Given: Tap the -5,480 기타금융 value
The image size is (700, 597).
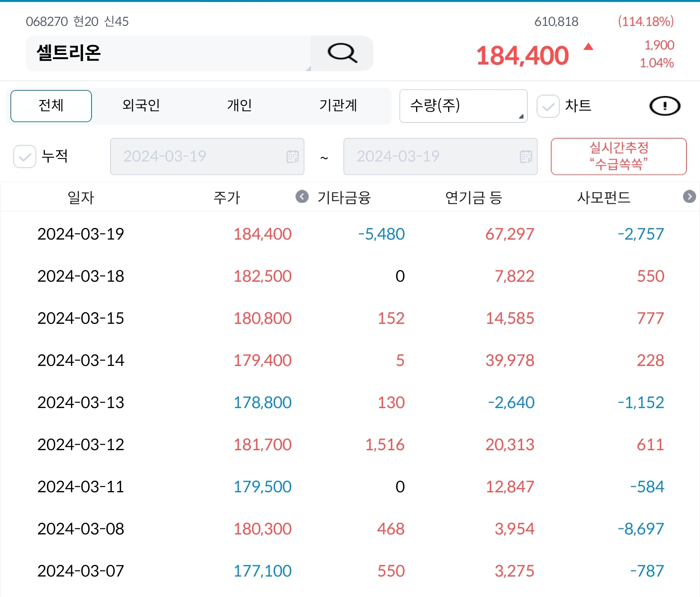Looking at the screenshot, I should point(381,234).
